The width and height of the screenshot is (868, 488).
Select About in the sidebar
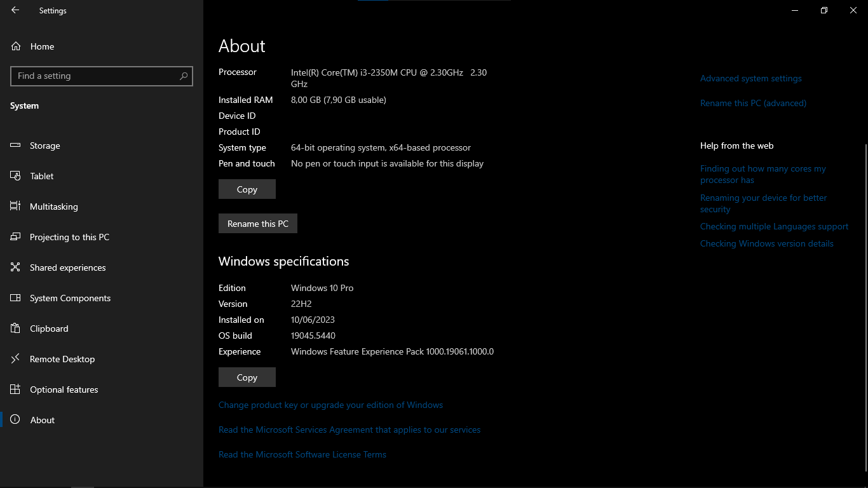(43, 420)
